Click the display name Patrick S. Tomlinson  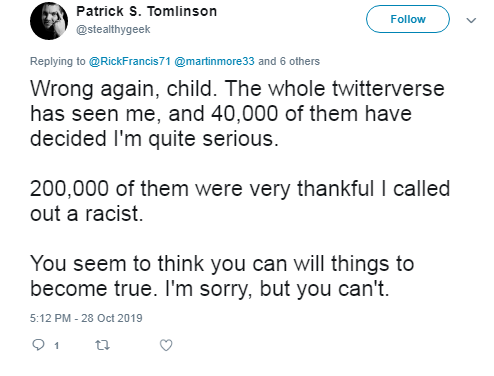pyautogui.click(x=147, y=11)
